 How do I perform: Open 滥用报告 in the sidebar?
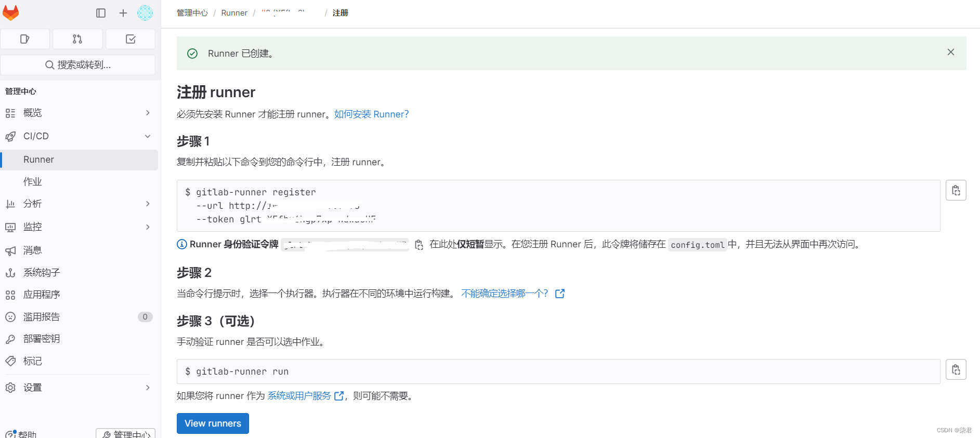[x=79, y=317]
